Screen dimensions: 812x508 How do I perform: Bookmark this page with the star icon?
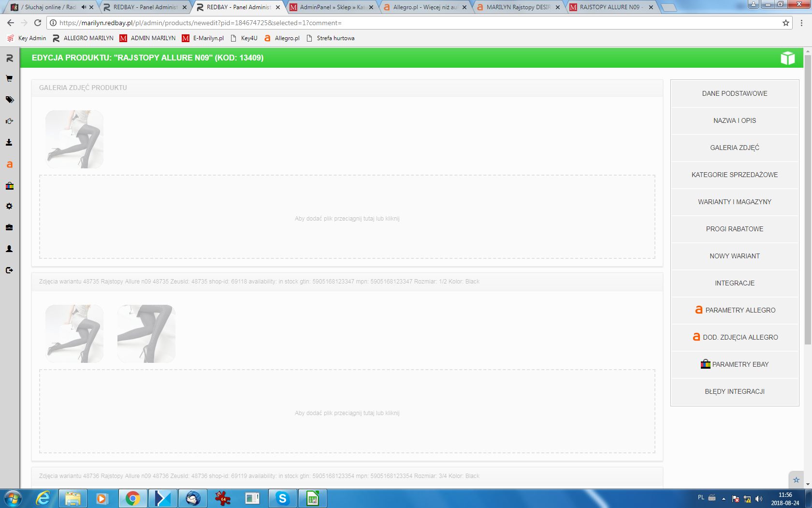[785, 23]
